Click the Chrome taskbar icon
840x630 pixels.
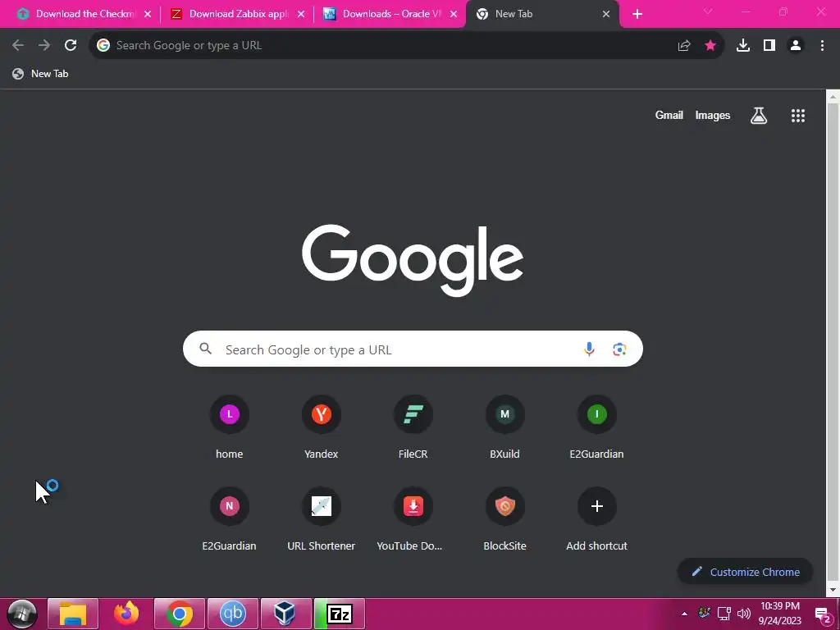[x=180, y=614]
